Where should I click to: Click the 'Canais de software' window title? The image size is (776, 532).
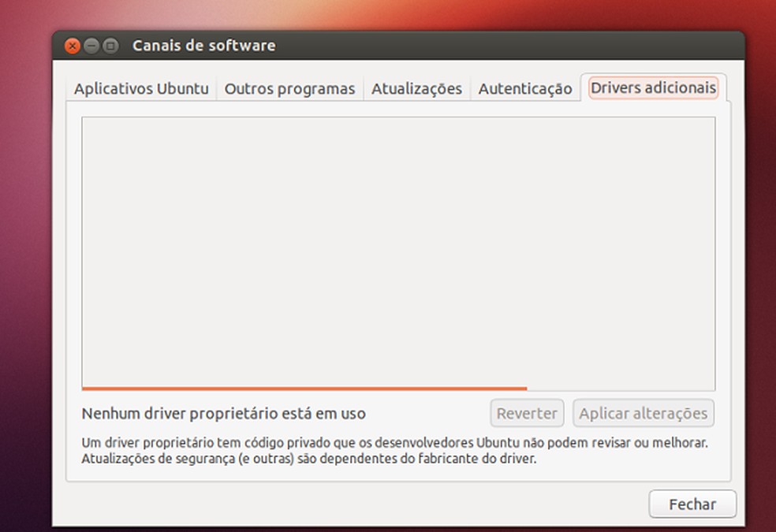pyautogui.click(x=204, y=46)
